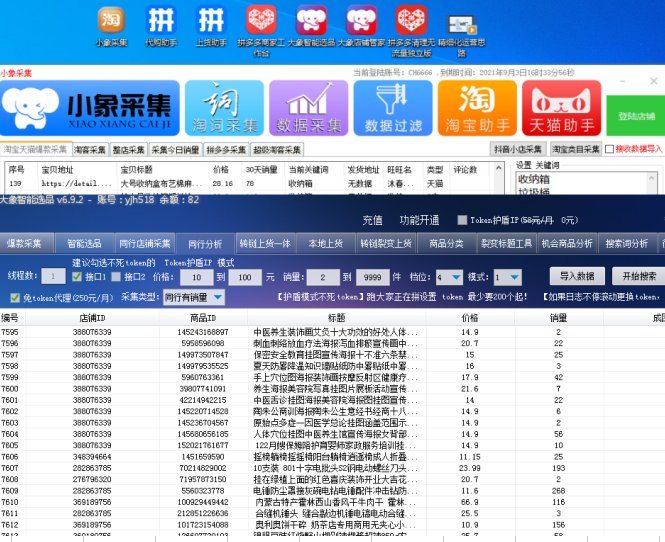Sort by 店铺ID column header

92,318
